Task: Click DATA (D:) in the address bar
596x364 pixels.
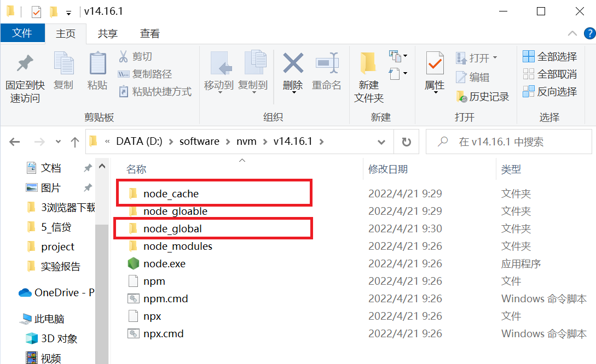Action: click(139, 142)
